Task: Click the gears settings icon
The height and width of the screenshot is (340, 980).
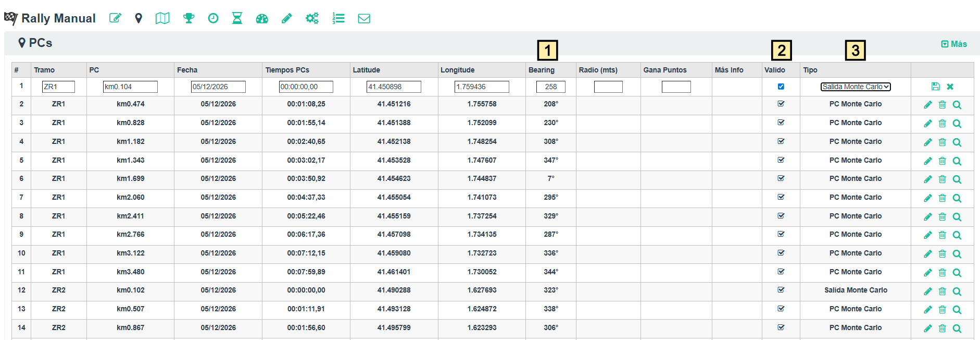Action: pyautogui.click(x=312, y=18)
